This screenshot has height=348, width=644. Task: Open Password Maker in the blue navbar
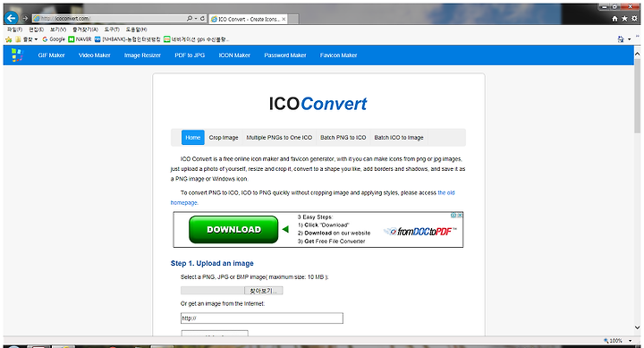point(285,55)
